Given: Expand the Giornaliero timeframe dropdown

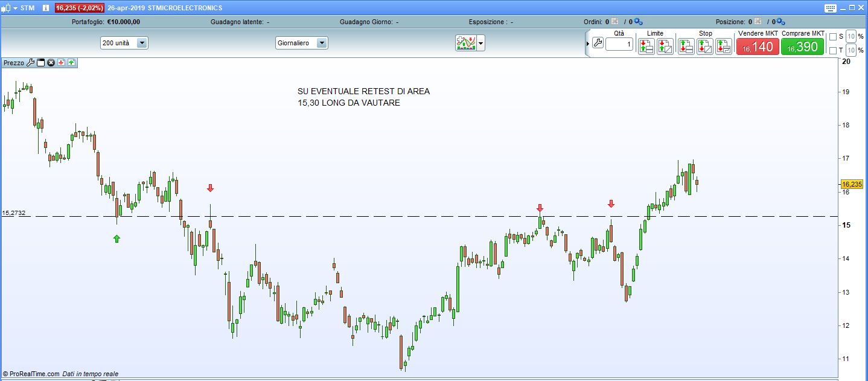Looking at the screenshot, I should (322, 43).
